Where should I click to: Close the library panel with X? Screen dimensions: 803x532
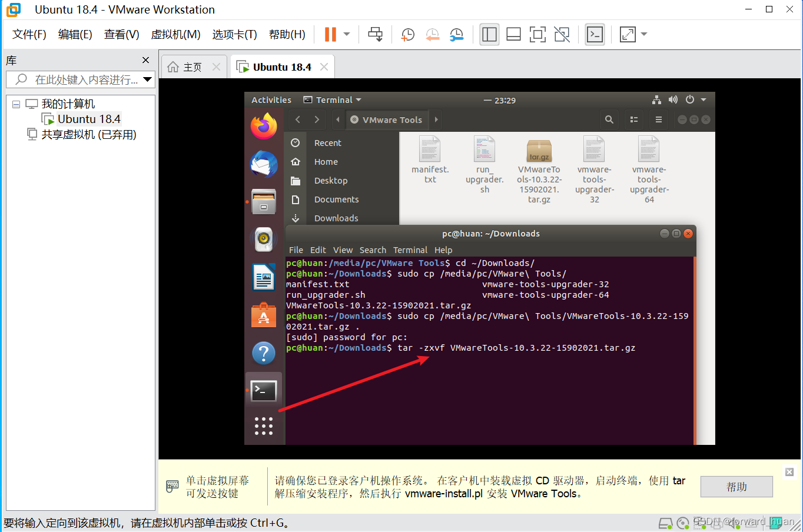click(146, 60)
